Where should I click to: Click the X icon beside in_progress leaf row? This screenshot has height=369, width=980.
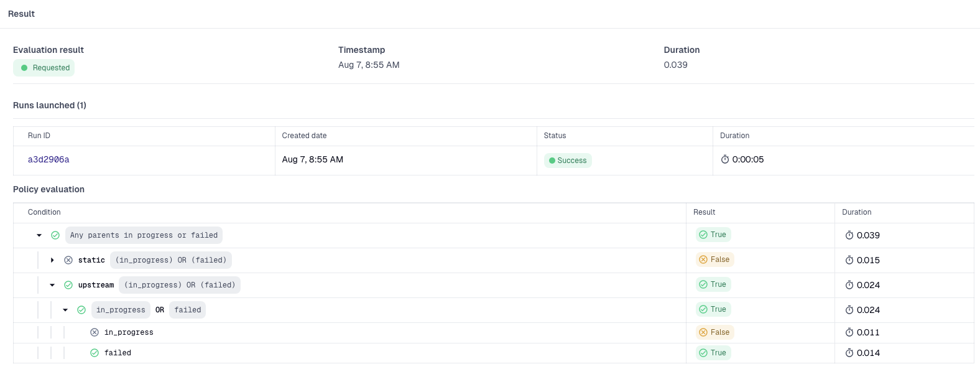pos(95,332)
